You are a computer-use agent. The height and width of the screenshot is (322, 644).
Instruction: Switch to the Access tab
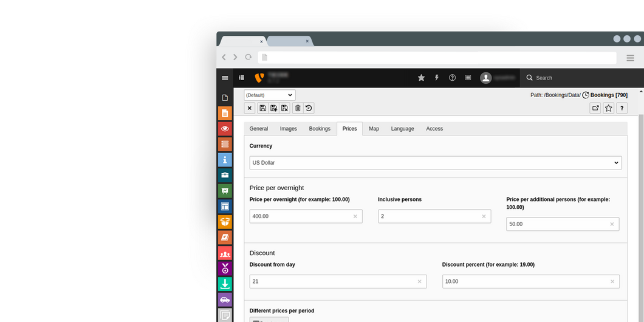pos(434,129)
